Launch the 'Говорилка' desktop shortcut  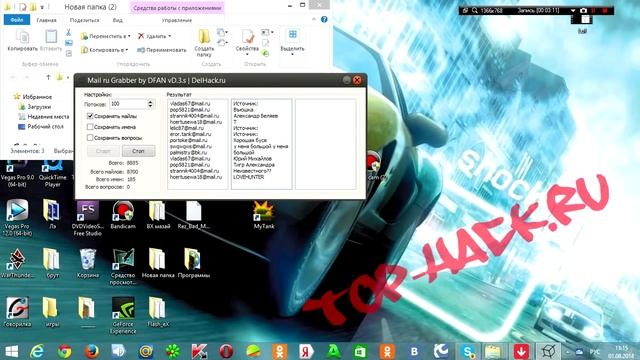coord(17,312)
